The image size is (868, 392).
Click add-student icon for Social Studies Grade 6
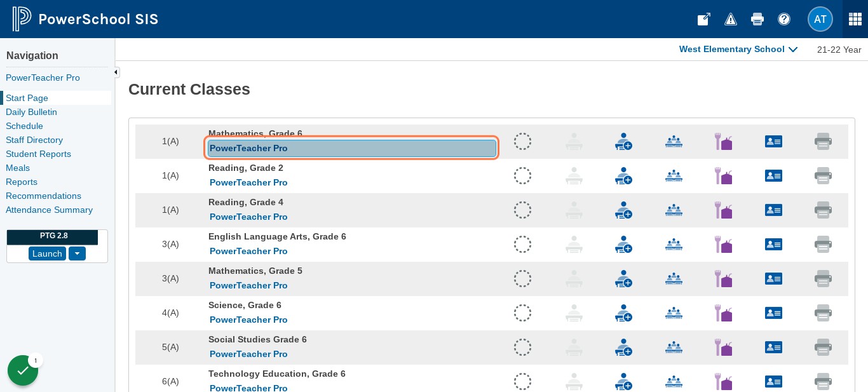tap(623, 348)
